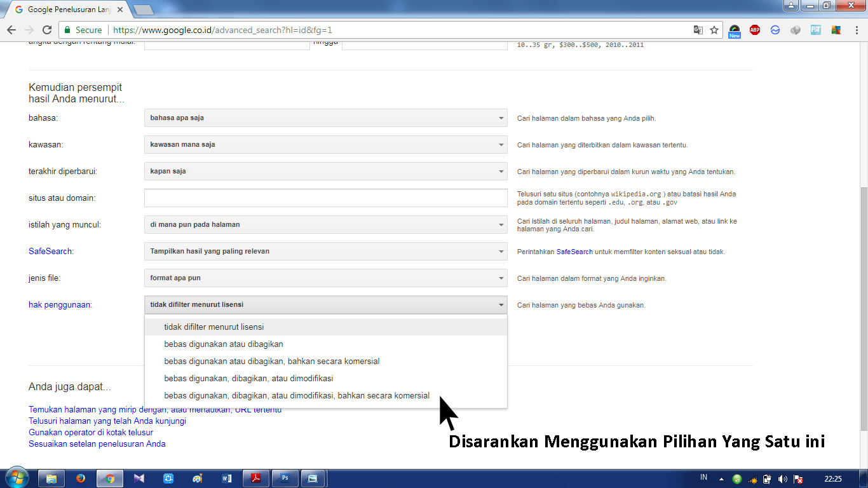Open the istilah yang muncul dropdown

pyautogui.click(x=326, y=224)
